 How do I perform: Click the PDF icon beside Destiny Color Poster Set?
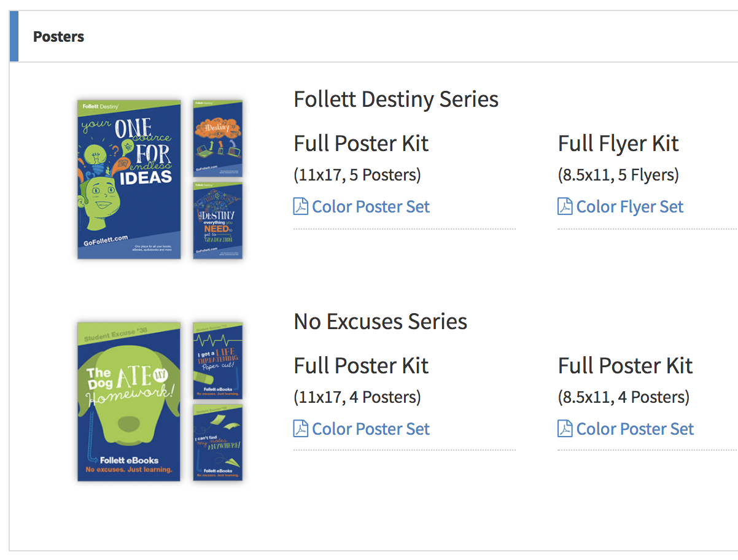point(300,206)
